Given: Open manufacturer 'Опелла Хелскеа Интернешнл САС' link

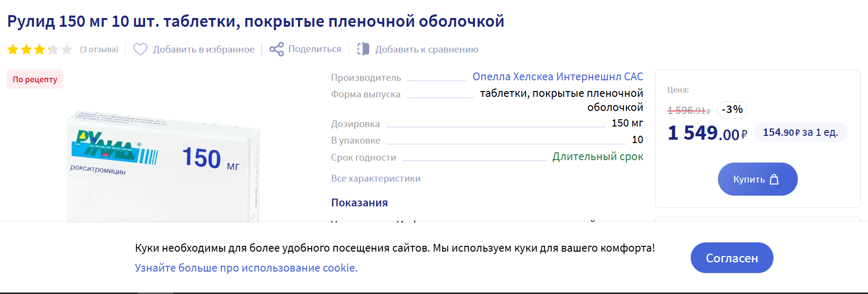Looking at the screenshot, I should click(558, 76).
